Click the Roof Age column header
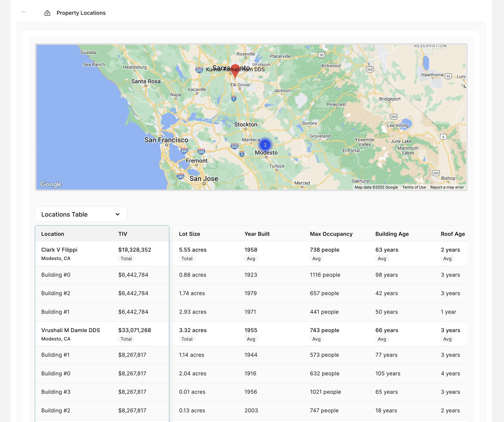The height and width of the screenshot is (422, 504). pos(453,234)
